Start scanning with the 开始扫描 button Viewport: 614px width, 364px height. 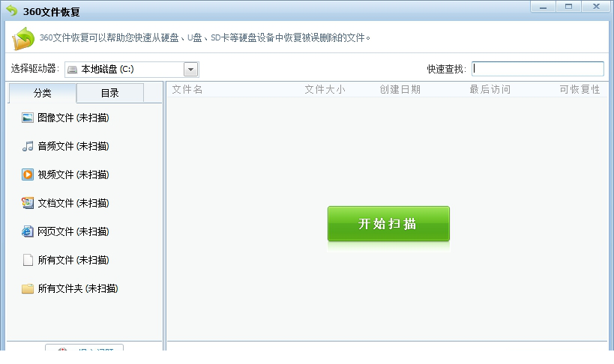tap(388, 223)
